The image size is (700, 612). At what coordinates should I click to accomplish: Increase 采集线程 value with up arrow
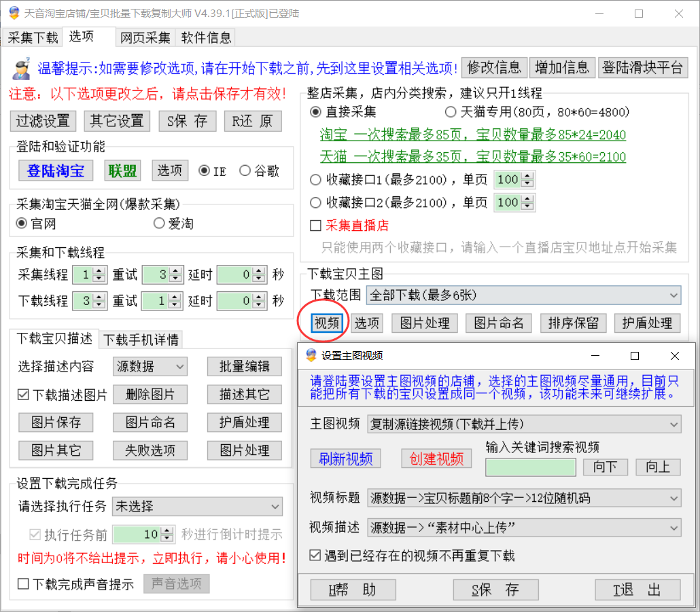[x=100, y=271]
